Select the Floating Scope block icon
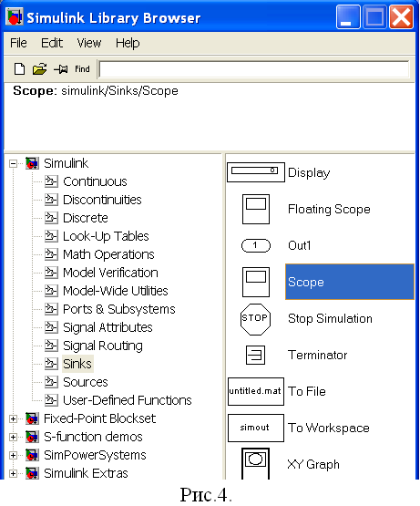Screen dimensions: 420x506 (x=256, y=209)
